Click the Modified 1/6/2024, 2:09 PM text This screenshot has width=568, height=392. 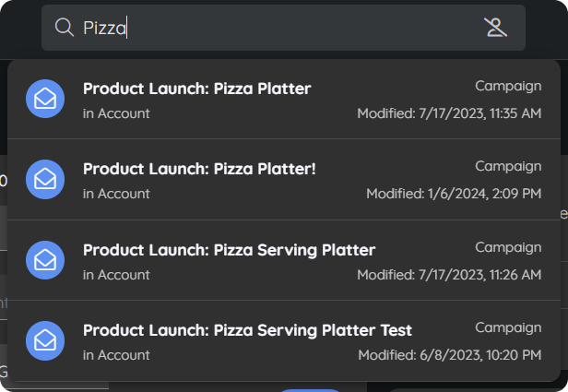(x=454, y=194)
